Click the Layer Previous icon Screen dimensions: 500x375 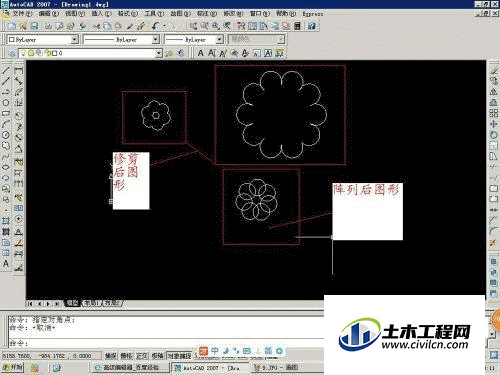coord(181,53)
